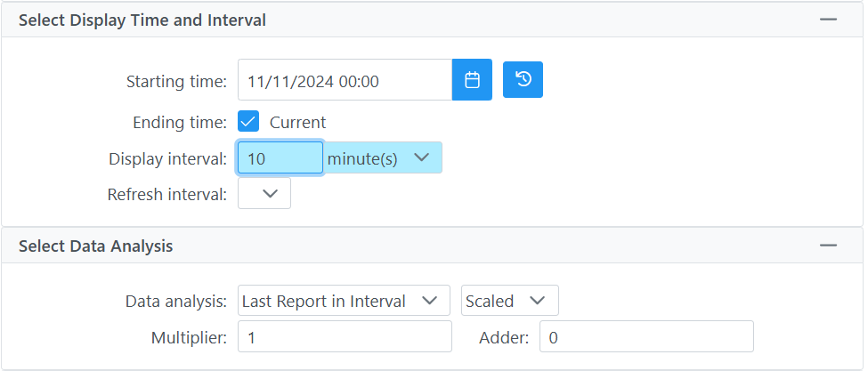868x371 pixels.
Task: Collapse the Select Data Analysis panel
Action: point(828,245)
